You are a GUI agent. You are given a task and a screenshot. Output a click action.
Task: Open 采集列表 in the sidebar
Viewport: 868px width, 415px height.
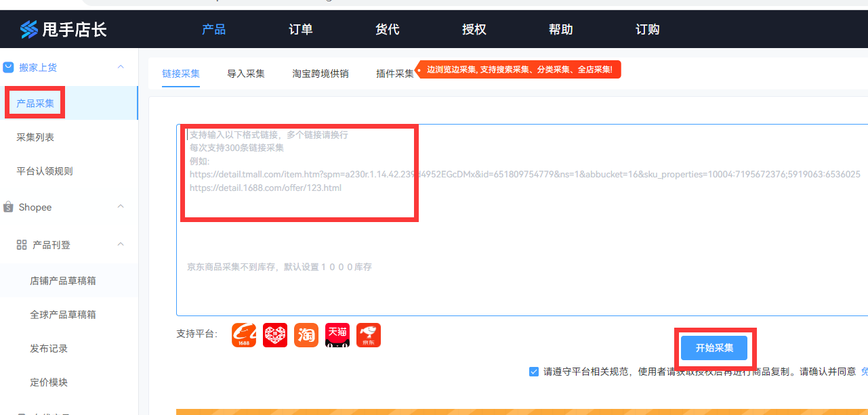pos(35,137)
